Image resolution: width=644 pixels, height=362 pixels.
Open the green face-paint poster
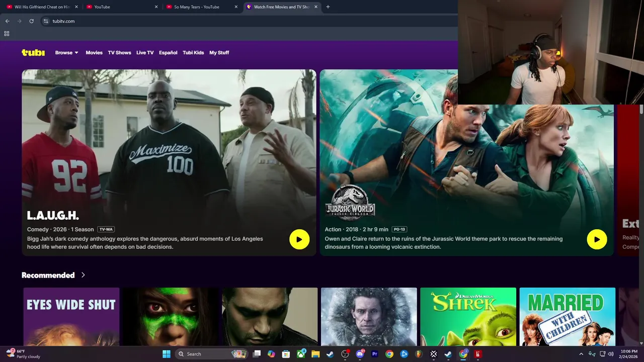171,317
